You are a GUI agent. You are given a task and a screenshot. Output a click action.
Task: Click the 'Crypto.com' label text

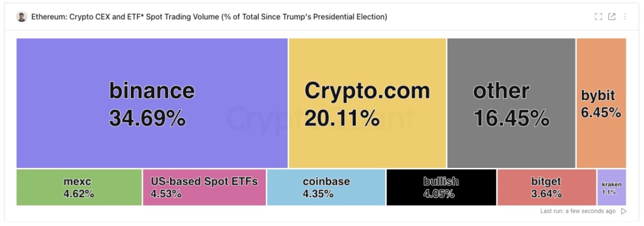point(367,90)
